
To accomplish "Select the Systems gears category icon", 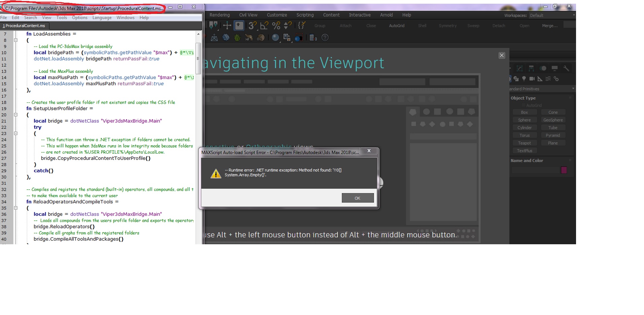I will (x=556, y=79).
